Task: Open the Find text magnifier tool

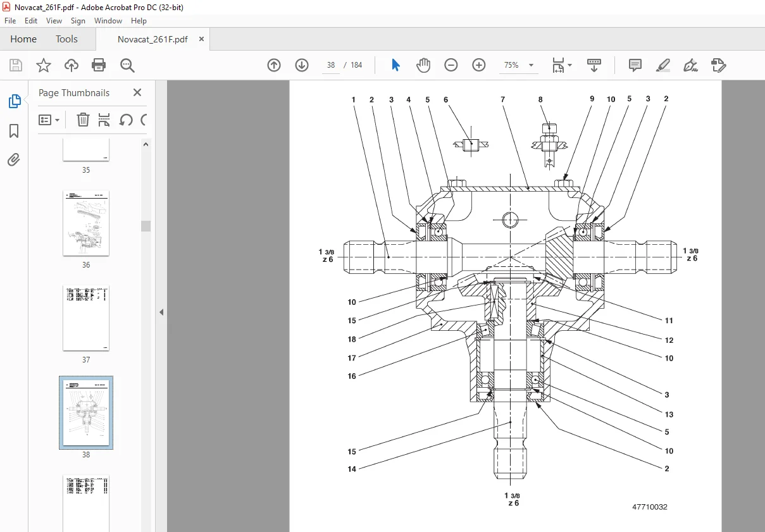Action: point(128,65)
